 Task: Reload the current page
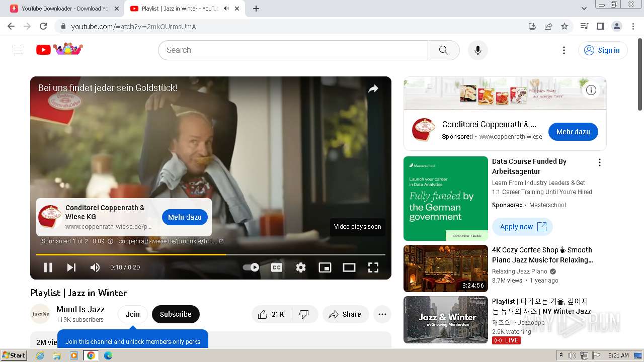pyautogui.click(x=43, y=26)
